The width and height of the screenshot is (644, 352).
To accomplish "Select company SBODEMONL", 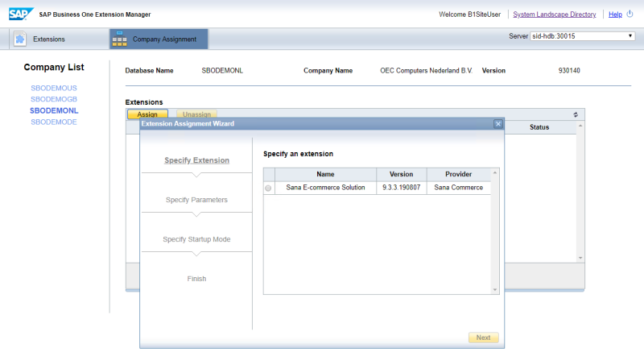I will pyautogui.click(x=54, y=110).
